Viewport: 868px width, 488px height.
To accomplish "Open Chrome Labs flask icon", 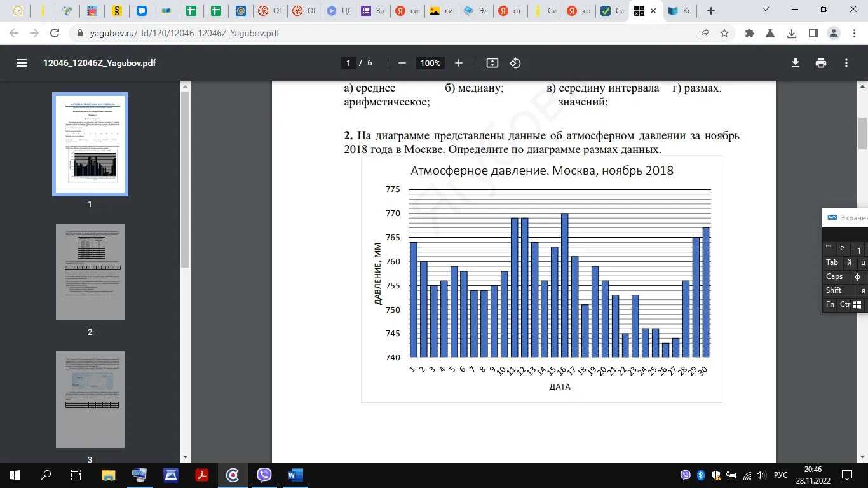I will (x=770, y=33).
